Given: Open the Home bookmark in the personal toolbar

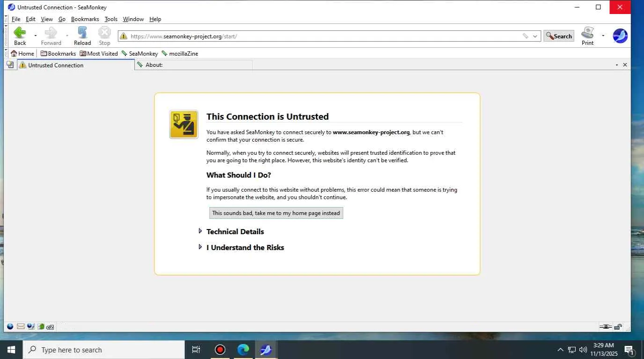Looking at the screenshot, I should (22, 53).
